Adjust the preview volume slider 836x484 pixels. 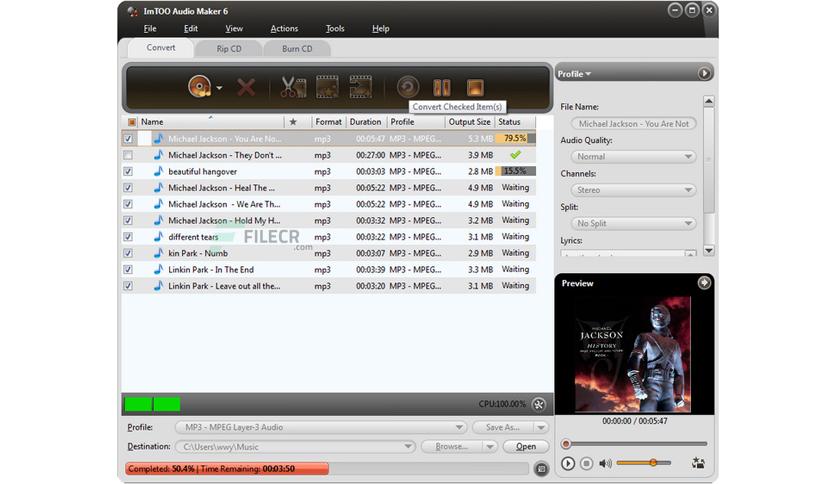644,463
